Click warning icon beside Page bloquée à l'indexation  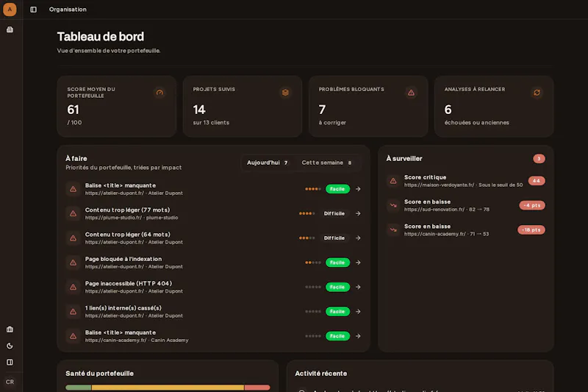click(x=73, y=263)
